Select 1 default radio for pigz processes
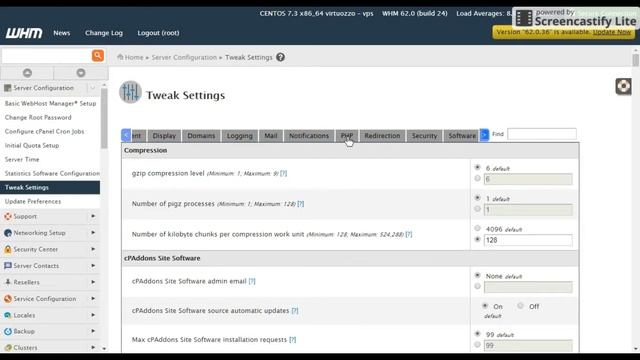 pos(477,198)
